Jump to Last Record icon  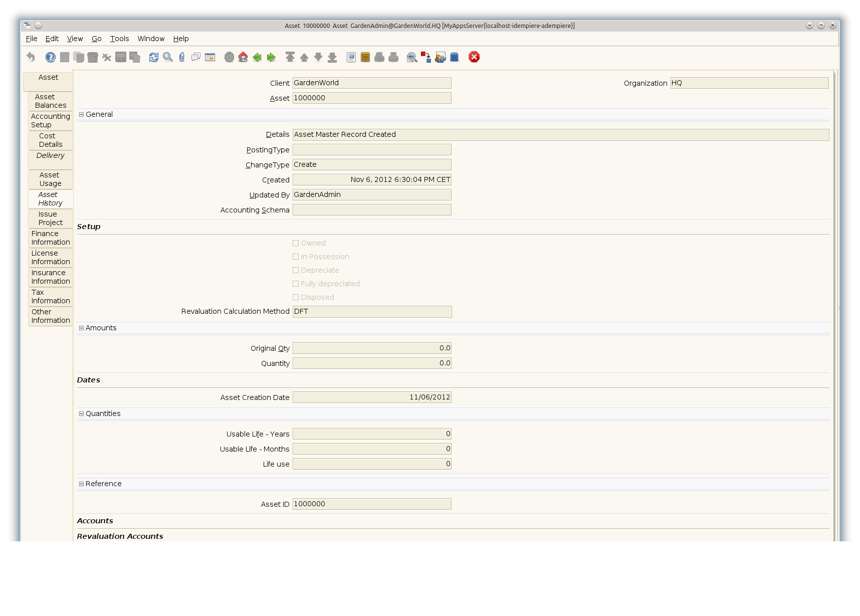(x=332, y=57)
